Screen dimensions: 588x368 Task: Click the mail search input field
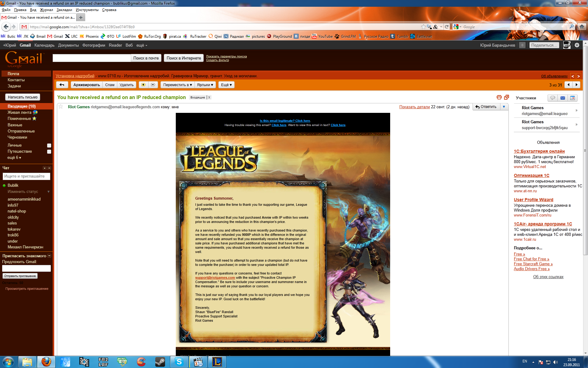[92, 58]
